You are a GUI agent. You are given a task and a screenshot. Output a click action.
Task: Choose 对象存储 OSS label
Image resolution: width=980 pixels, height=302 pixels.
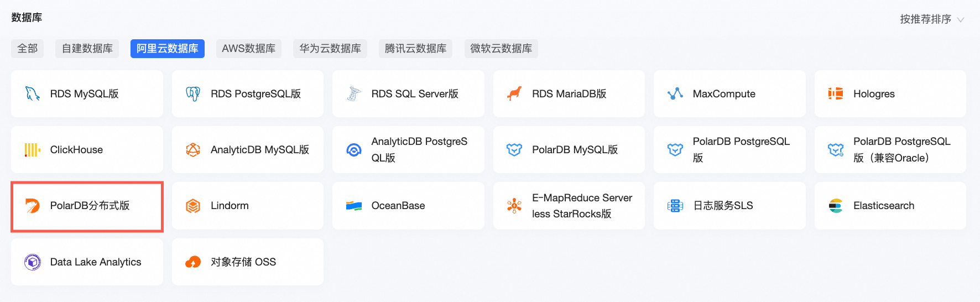coord(243,262)
